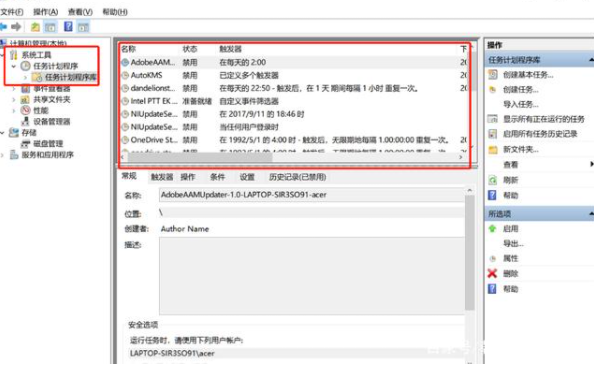Sort by the 触发器 column header
The image size is (594, 374).
[x=230, y=49]
